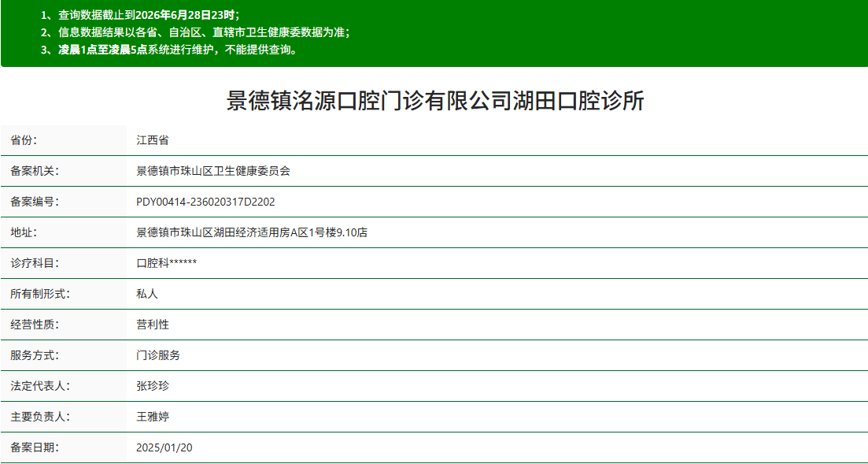Click the 所有制形式 label

(40, 294)
